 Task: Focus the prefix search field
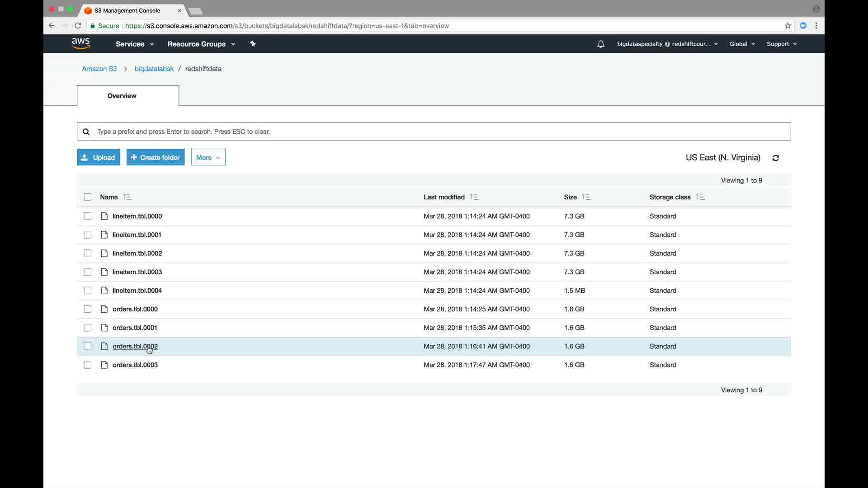pyautogui.click(x=434, y=131)
